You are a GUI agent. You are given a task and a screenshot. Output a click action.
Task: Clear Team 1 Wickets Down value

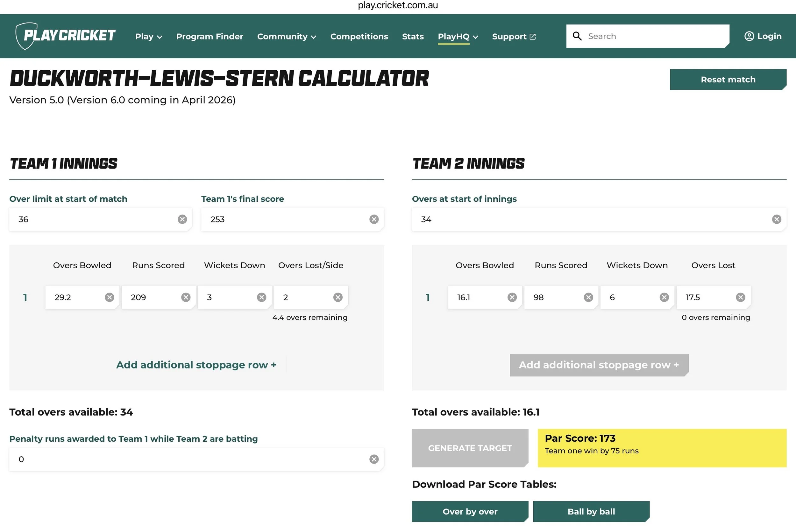tap(261, 297)
